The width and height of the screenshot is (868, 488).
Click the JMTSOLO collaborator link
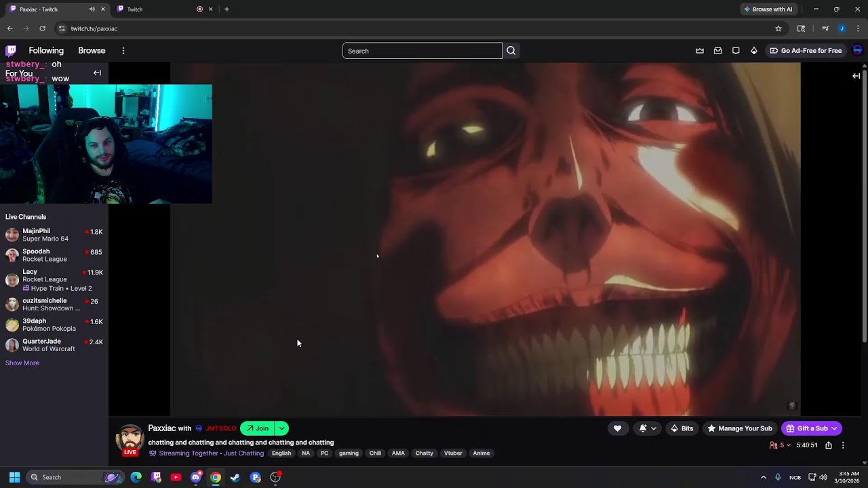[x=220, y=428]
